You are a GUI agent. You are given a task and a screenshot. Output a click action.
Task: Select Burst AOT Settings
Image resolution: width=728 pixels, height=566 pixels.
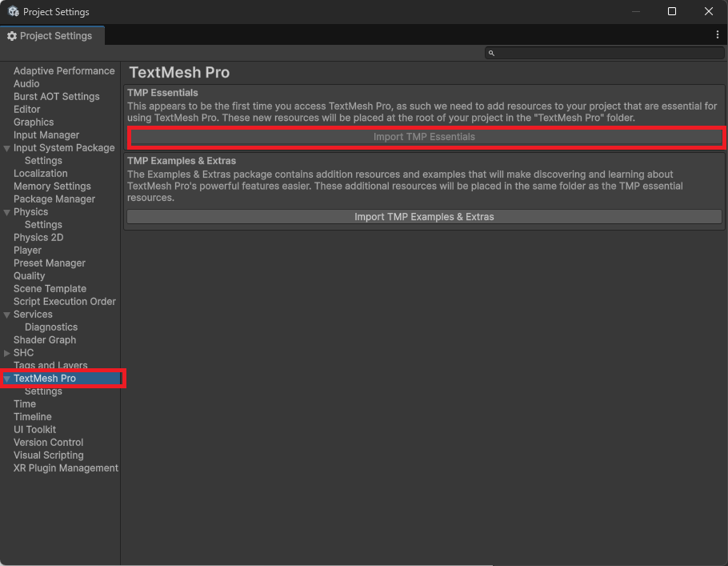[x=57, y=96]
